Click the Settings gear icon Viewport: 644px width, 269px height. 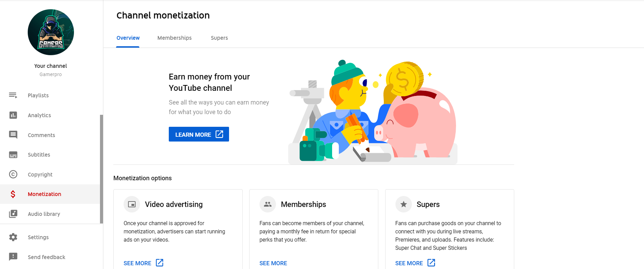coord(13,237)
